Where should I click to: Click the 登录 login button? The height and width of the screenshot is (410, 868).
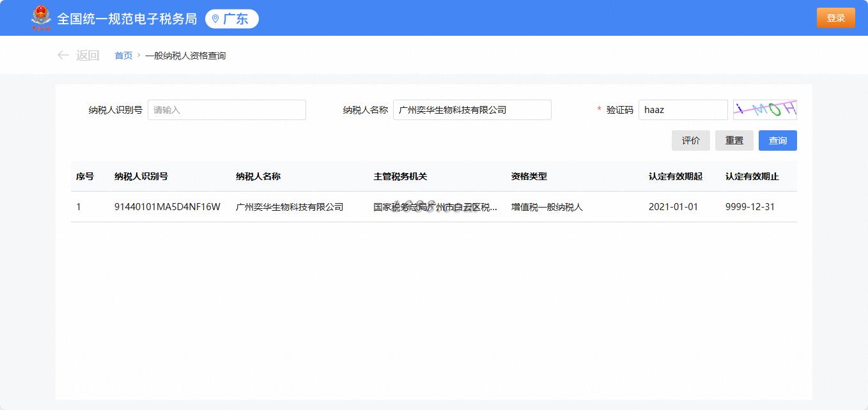pos(836,18)
